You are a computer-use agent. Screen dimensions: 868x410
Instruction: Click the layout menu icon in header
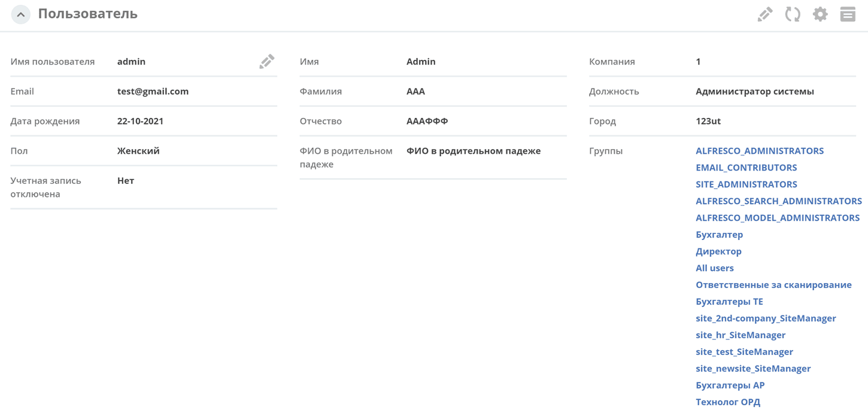tap(848, 14)
